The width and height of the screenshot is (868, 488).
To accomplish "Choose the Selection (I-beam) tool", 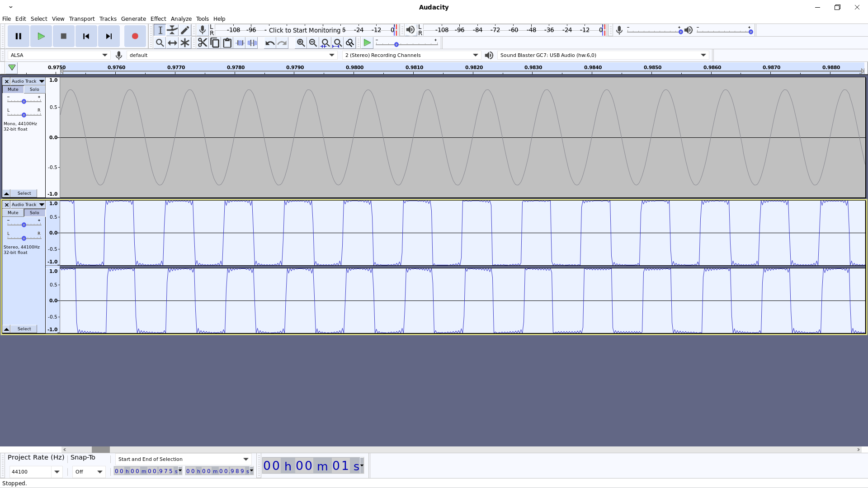I will pos(160,30).
